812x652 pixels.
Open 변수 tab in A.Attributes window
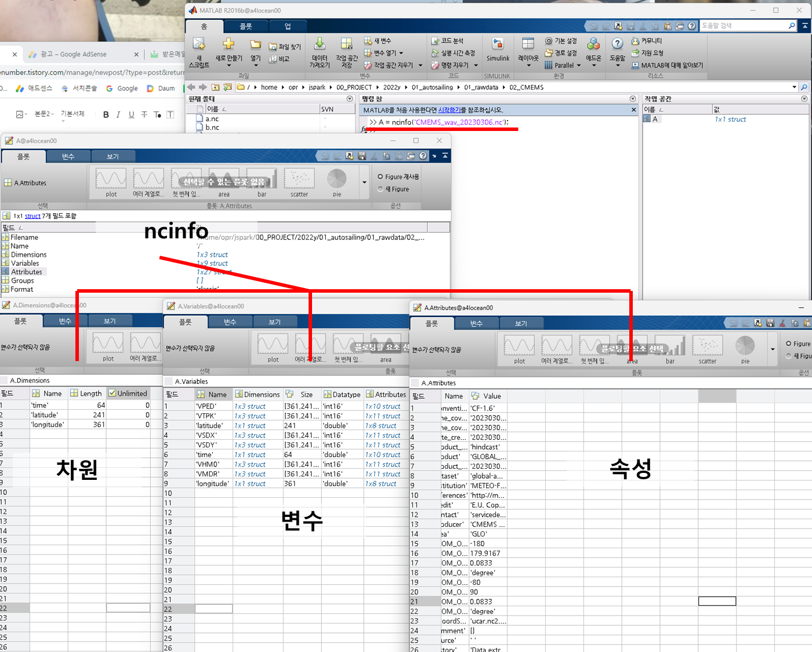click(x=476, y=323)
